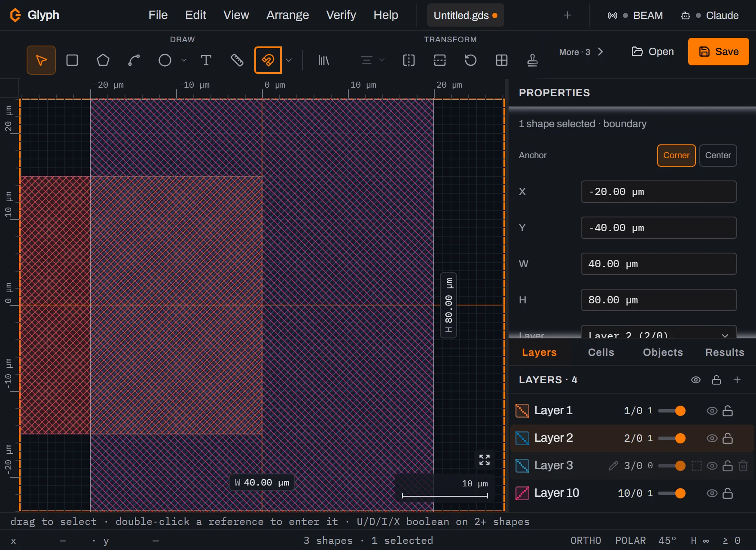Activate the Ruler measure tool
This screenshot has width=756, height=550.
point(237,60)
